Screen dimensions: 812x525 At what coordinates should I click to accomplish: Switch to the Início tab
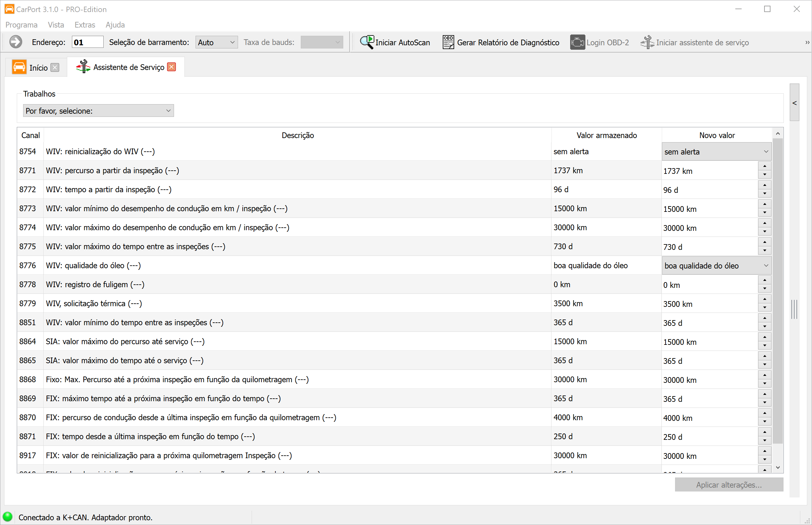[38, 67]
